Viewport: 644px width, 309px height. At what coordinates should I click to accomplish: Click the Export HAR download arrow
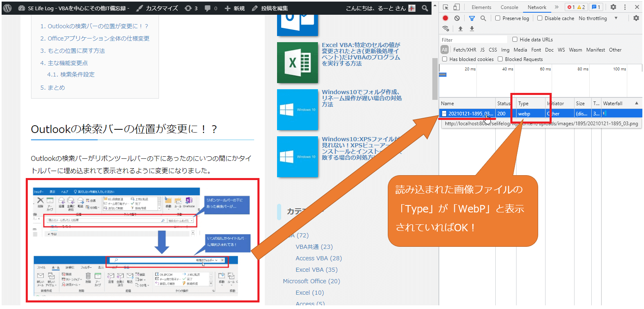[x=472, y=29]
